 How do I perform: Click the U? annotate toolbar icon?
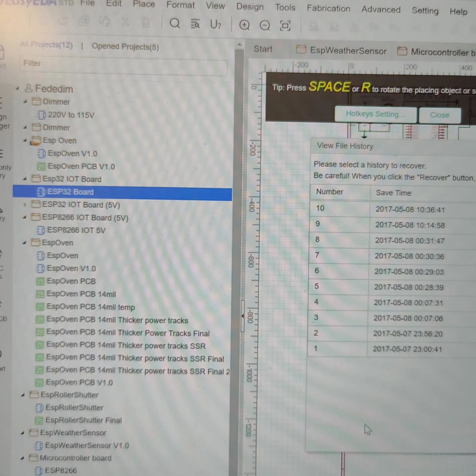click(216, 25)
